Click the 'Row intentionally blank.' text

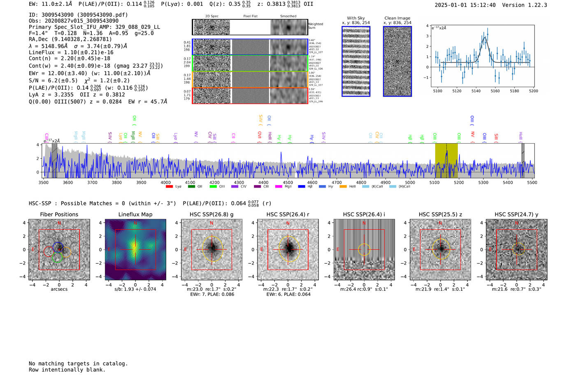point(67,370)
